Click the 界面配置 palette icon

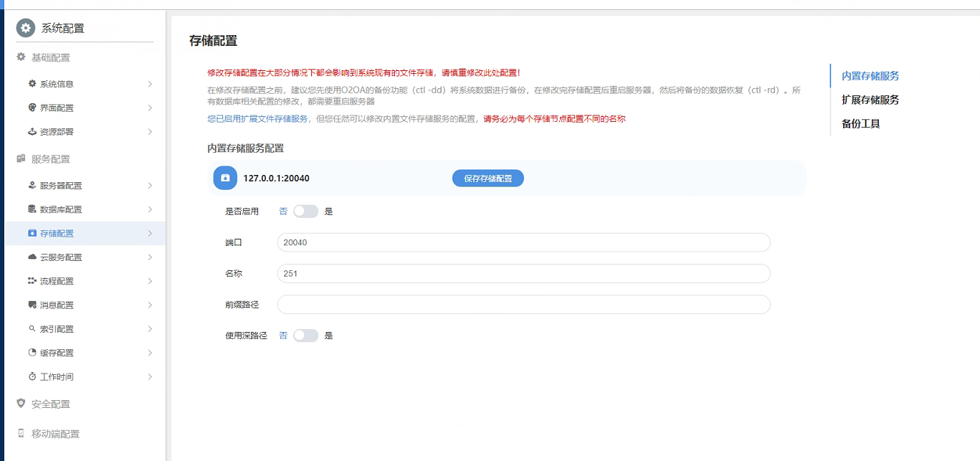click(32, 108)
